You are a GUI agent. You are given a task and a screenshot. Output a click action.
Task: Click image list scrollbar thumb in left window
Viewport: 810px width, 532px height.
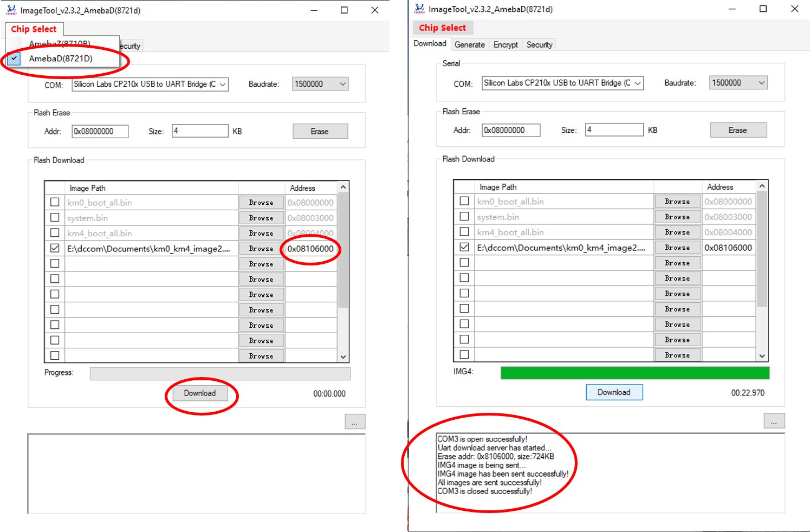(x=343, y=250)
